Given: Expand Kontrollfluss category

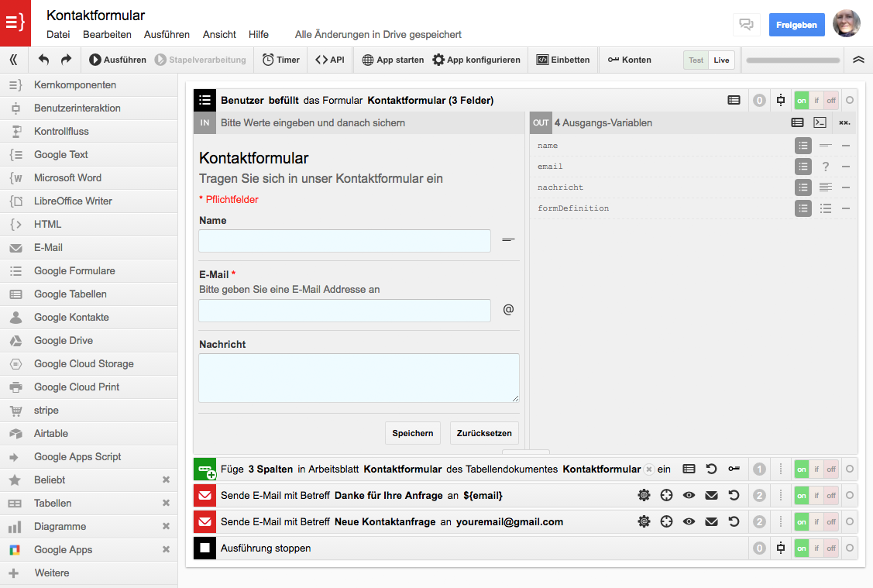Looking at the screenshot, I should (x=88, y=132).
